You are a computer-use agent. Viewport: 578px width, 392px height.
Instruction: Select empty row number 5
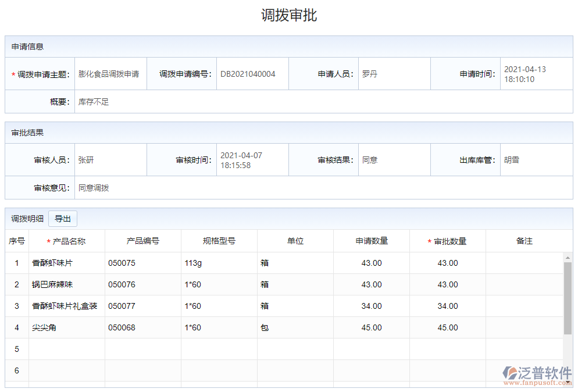pyautogui.click(x=17, y=349)
